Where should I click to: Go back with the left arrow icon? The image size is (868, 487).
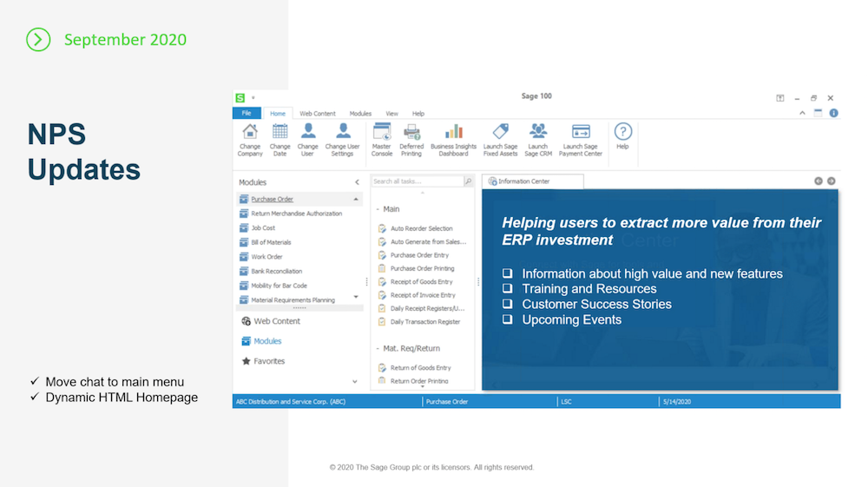(819, 181)
